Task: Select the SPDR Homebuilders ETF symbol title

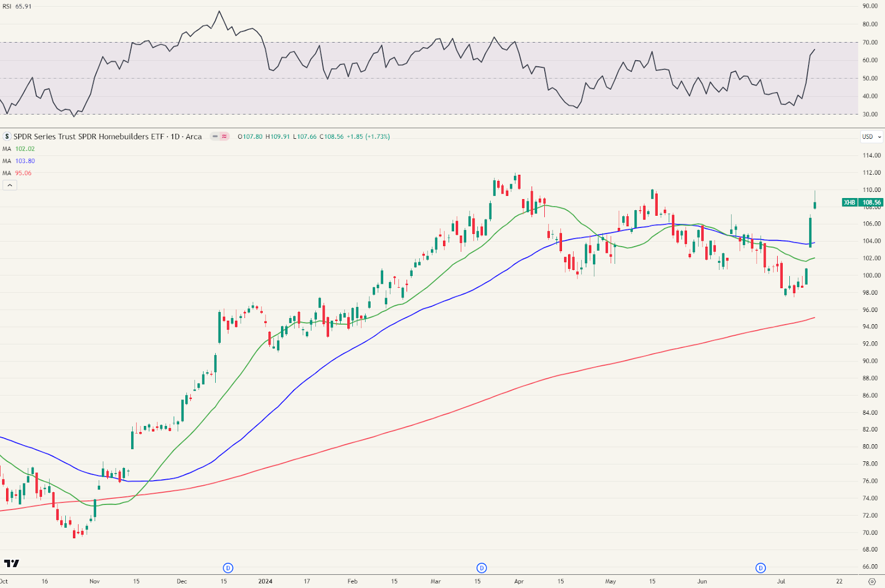Action: click(x=107, y=137)
